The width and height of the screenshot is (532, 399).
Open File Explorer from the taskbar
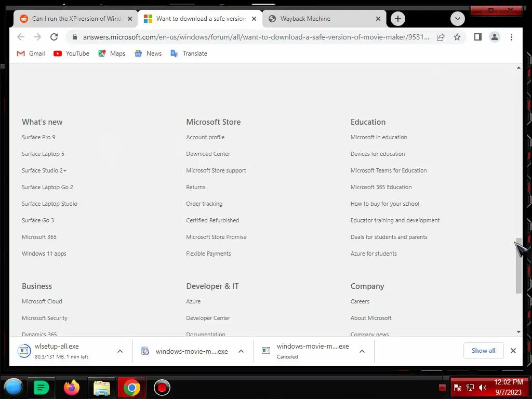[x=102, y=388]
